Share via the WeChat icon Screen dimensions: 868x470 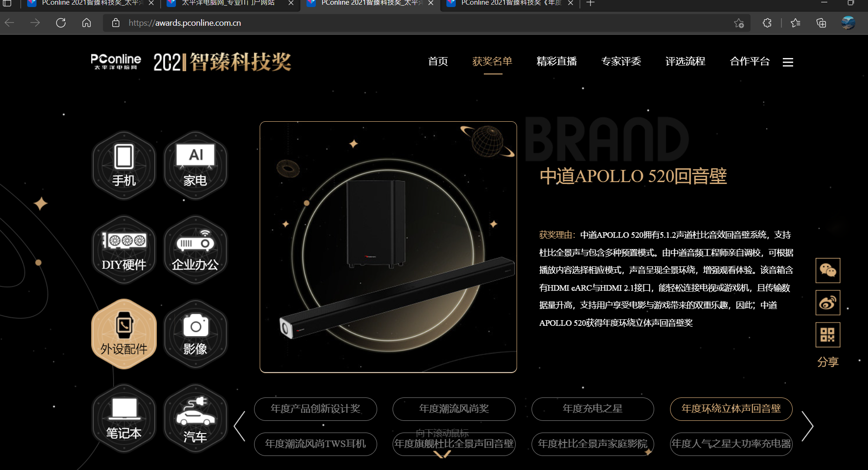828,271
